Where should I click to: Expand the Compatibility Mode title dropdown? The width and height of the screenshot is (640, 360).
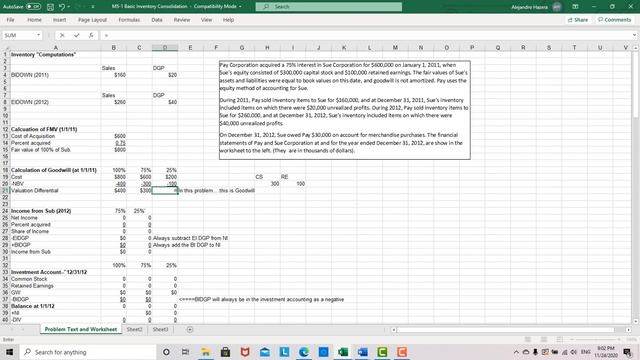tap(240, 7)
